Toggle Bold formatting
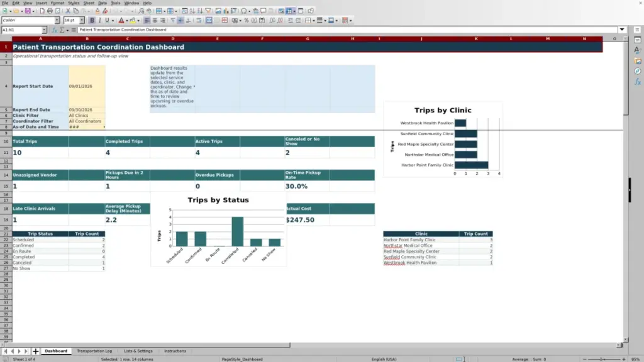This screenshot has height=362, width=644. click(92, 20)
